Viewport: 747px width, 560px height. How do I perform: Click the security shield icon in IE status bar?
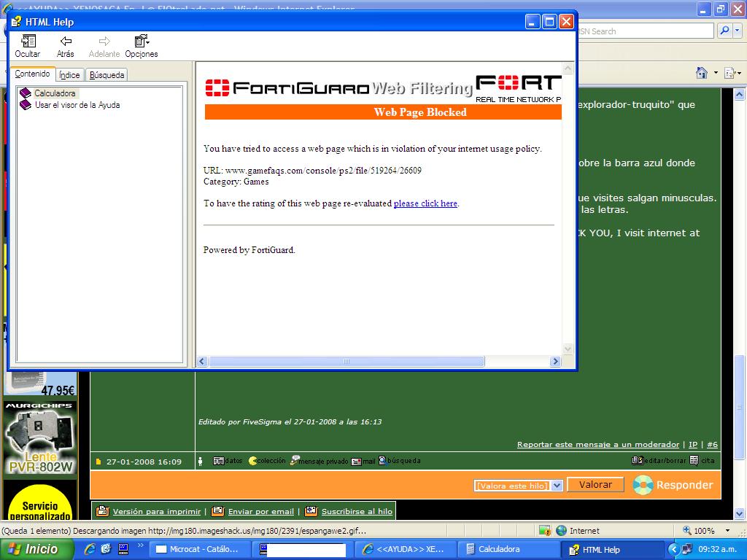point(544,531)
